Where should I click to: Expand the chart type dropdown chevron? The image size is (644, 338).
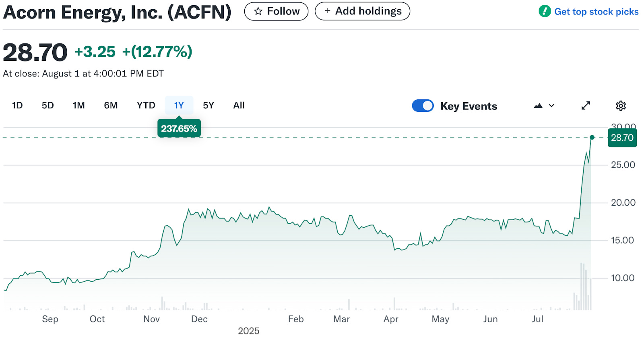click(x=551, y=106)
